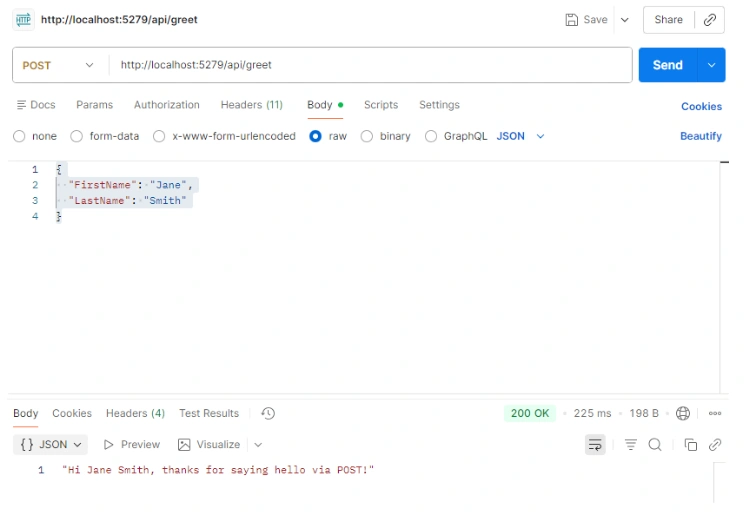Viewport: 746px width, 517px height.
Task: Select the request Body tab
Action: click(324, 105)
